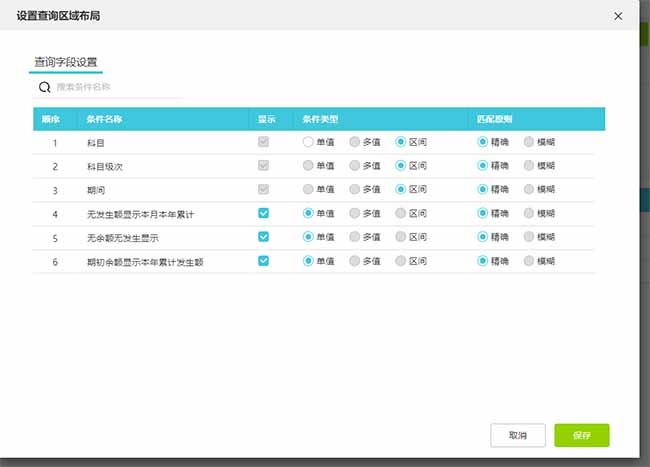Select 区间 for 科目 row
Image resolution: width=650 pixels, height=467 pixels.
pos(400,142)
